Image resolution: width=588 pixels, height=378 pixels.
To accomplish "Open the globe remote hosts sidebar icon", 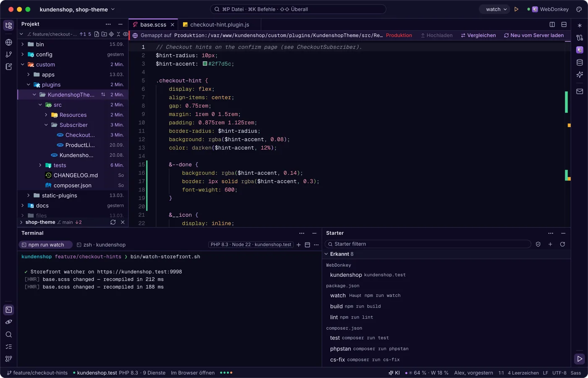I will click(x=9, y=42).
